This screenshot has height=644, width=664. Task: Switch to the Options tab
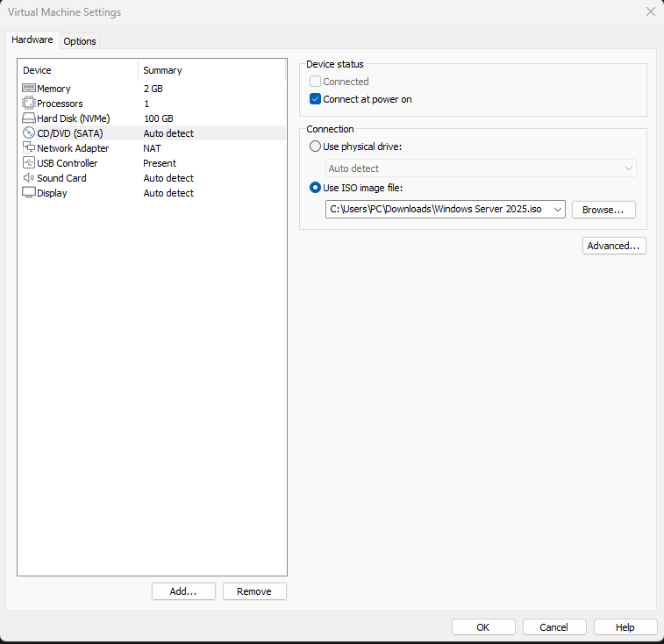point(80,41)
